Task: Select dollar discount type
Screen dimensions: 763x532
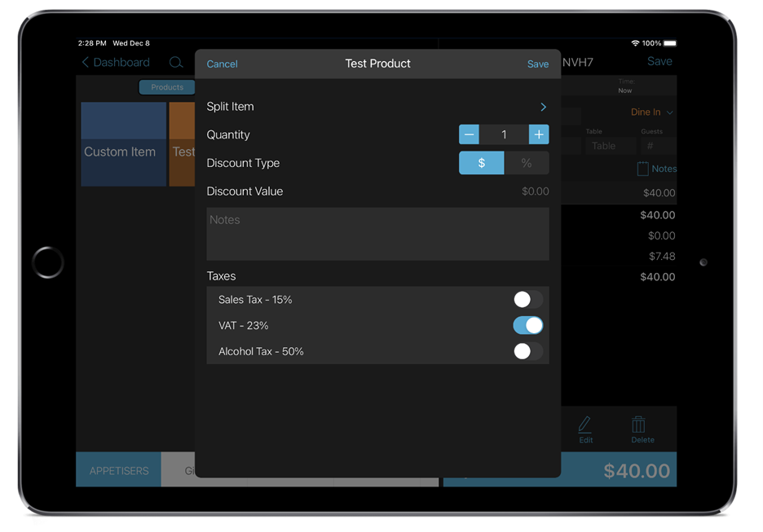Action: click(481, 163)
